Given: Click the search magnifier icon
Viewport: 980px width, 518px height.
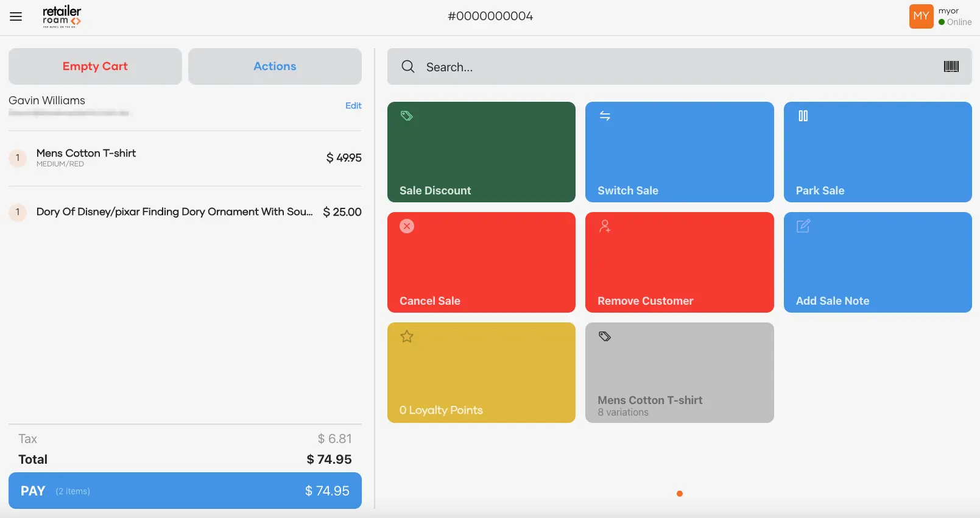Looking at the screenshot, I should tap(408, 66).
